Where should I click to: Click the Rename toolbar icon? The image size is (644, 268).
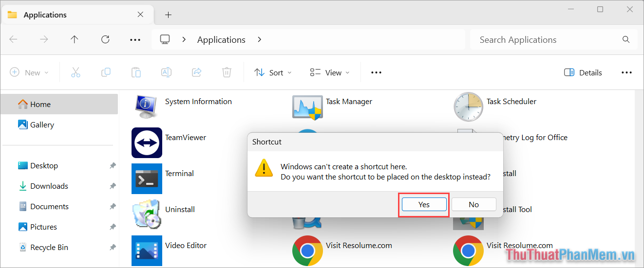point(166,72)
